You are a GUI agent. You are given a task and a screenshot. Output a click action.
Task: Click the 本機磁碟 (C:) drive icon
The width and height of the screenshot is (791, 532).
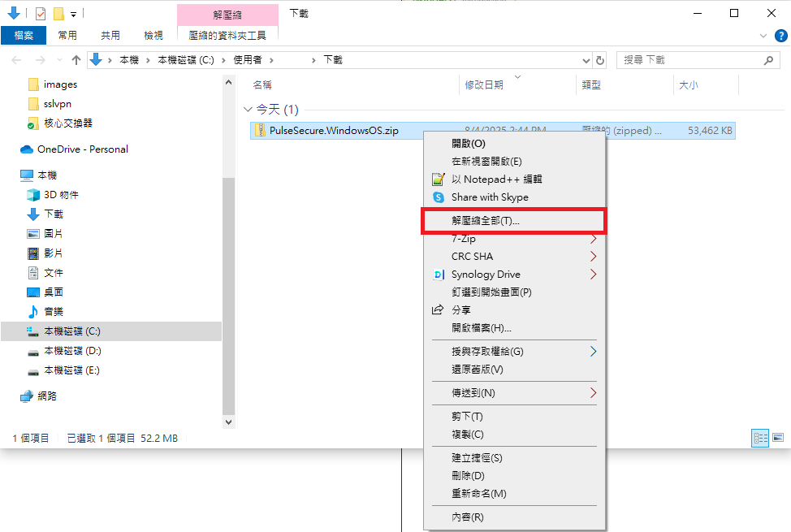coord(33,331)
